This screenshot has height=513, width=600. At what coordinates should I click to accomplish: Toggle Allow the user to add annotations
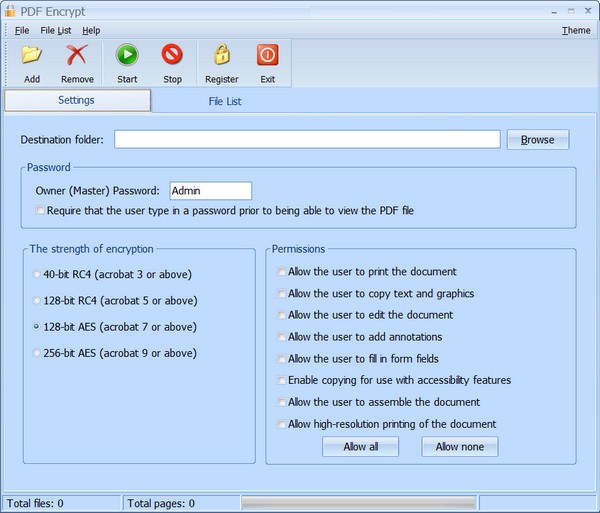point(282,337)
